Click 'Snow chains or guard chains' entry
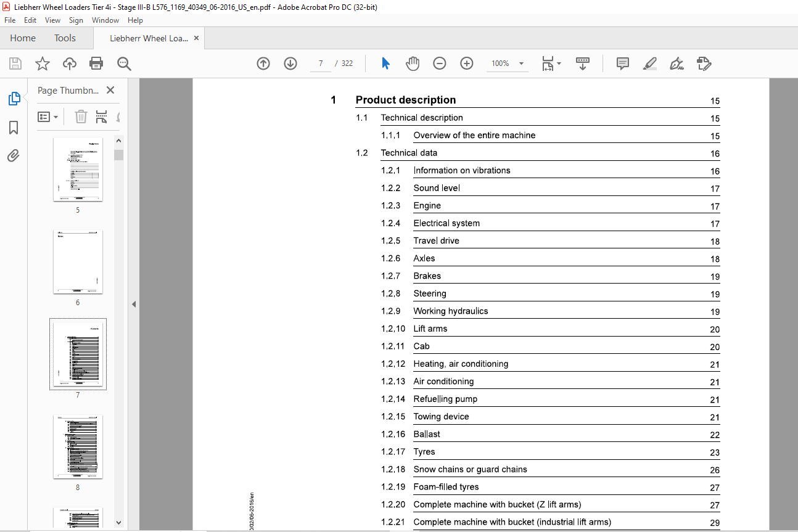 click(470, 469)
